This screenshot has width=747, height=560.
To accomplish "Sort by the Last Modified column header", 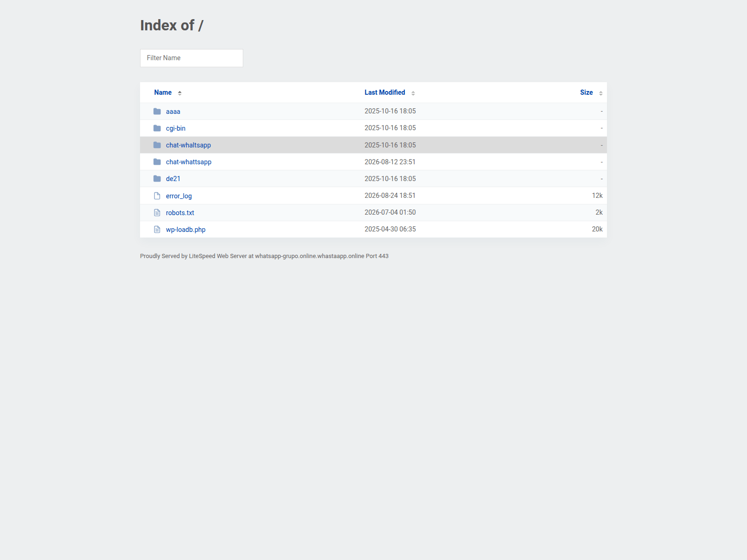I will [385, 92].
